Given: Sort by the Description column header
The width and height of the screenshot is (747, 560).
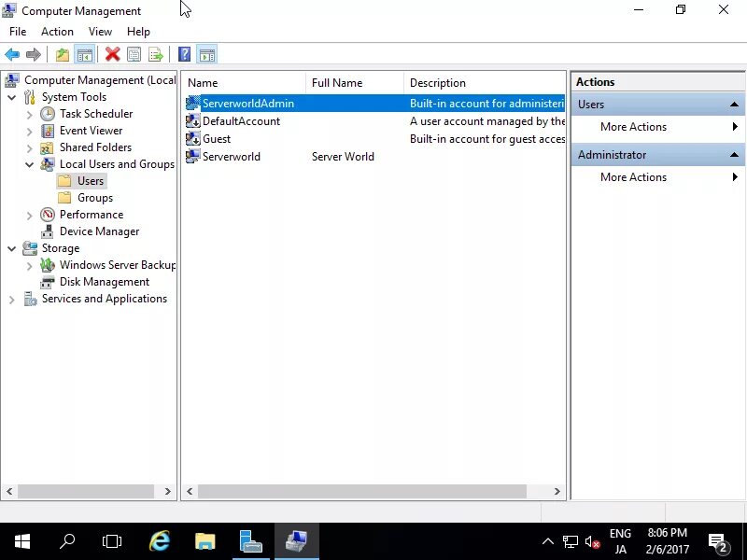Looking at the screenshot, I should pyautogui.click(x=485, y=83).
